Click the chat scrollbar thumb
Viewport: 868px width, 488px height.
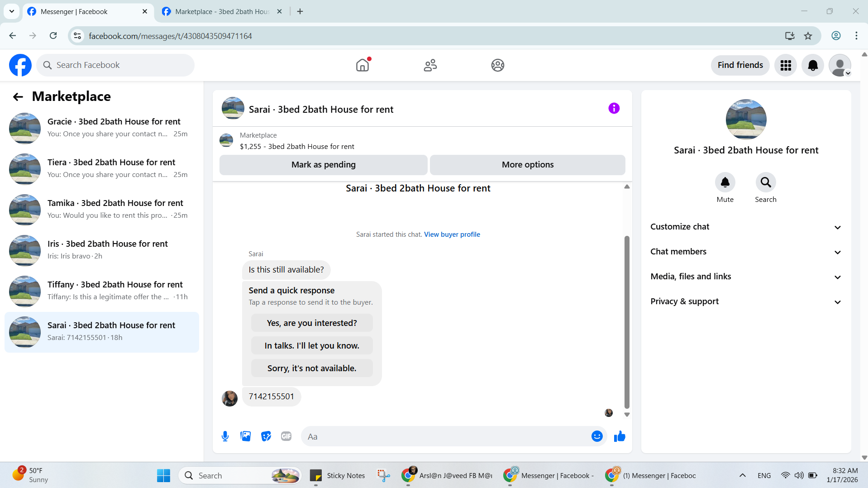pos(627,322)
